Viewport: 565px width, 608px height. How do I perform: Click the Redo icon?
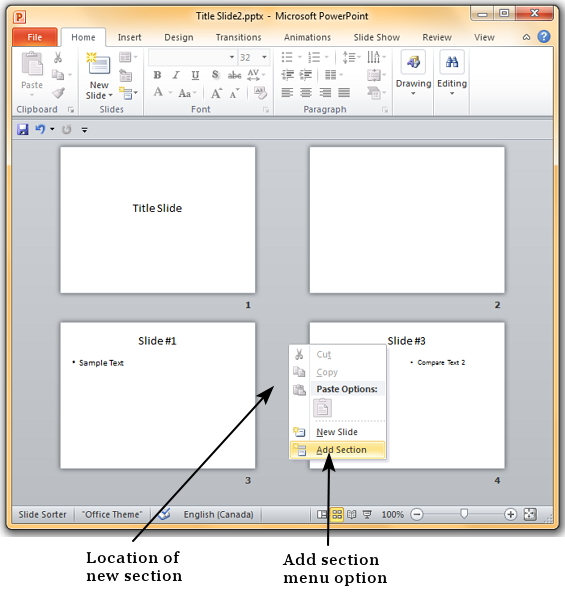pyautogui.click(x=67, y=130)
